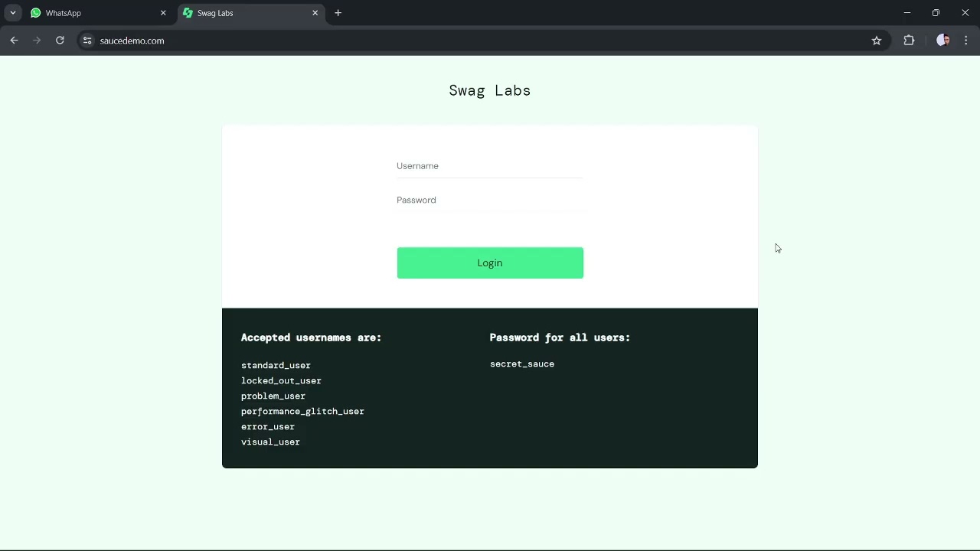
Task: Open the browser extensions puzzle icon
Action: tap(909, 41)
